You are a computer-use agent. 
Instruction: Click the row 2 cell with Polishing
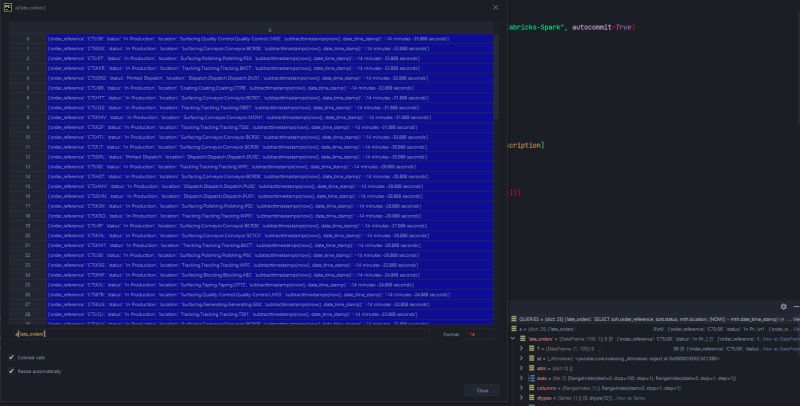[x=270, y=58]
